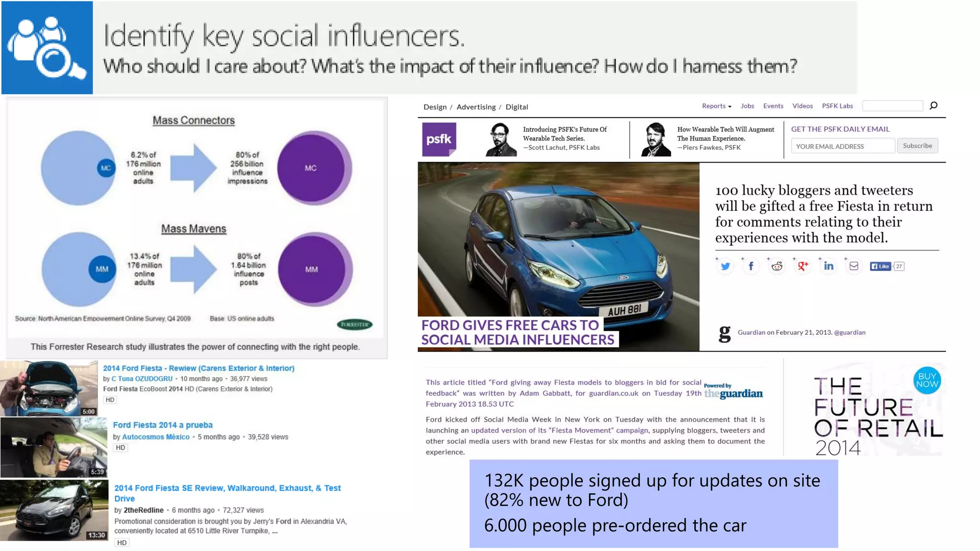Click the Google Plus share icon
Viewport: 980px width, 551px height.
pyautogui.click(x=802, y=266)
